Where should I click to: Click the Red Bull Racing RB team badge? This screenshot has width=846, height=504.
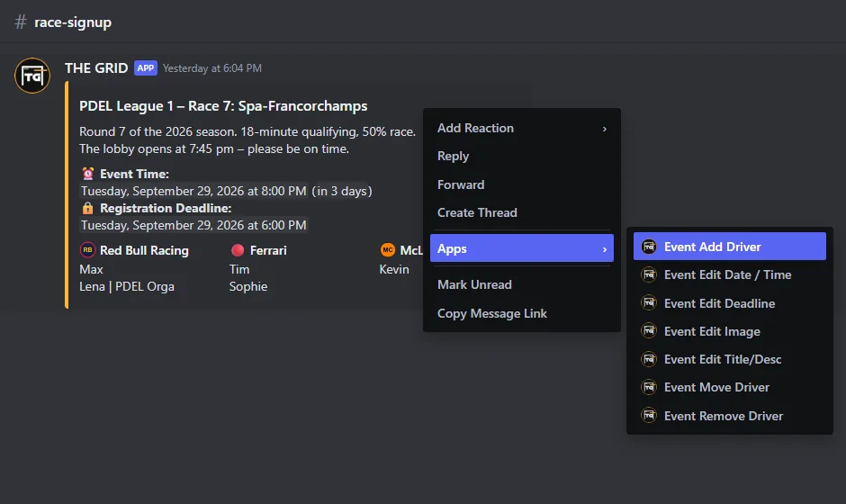coord(87,250)
